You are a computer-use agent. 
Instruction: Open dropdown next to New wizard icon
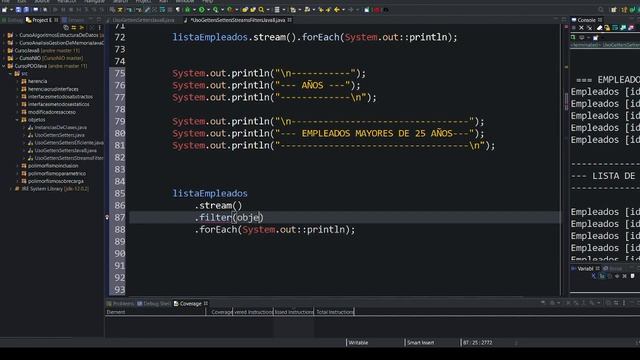11,9
